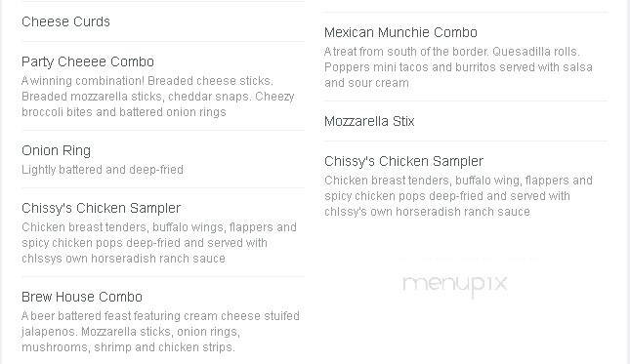Click 'broccoli bites and battered onion rings' line
This screenshot has height=364, width=630.
click(124, 112)
